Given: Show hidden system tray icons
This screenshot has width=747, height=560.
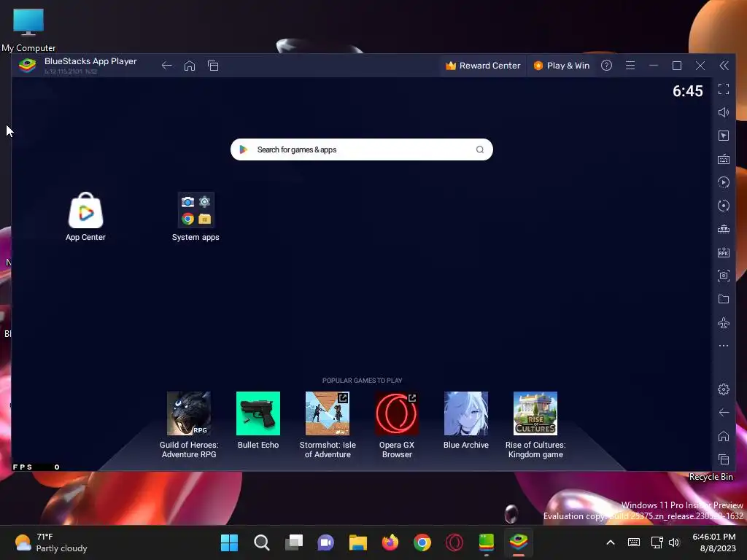Looking at the screenshot, I should pyautogui.click(x=611, y=542).
